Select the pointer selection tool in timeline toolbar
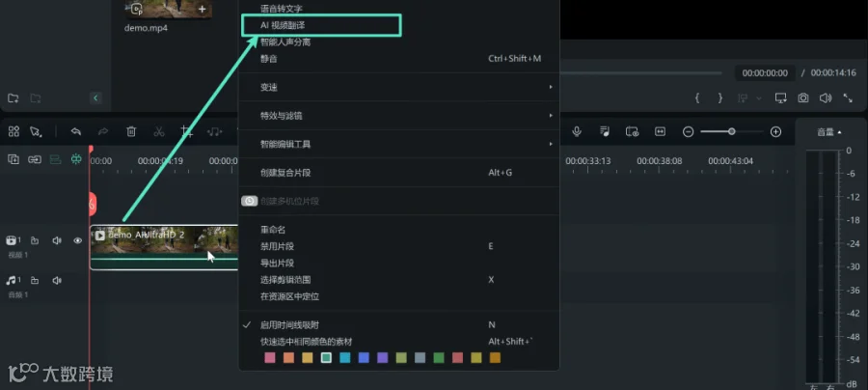868x390 pixels. 36,131
